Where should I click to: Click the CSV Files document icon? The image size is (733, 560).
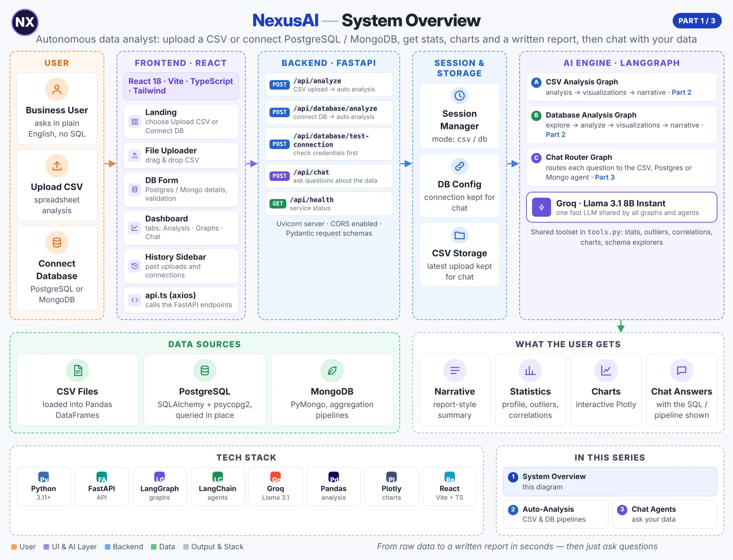(x=77, y=370)
